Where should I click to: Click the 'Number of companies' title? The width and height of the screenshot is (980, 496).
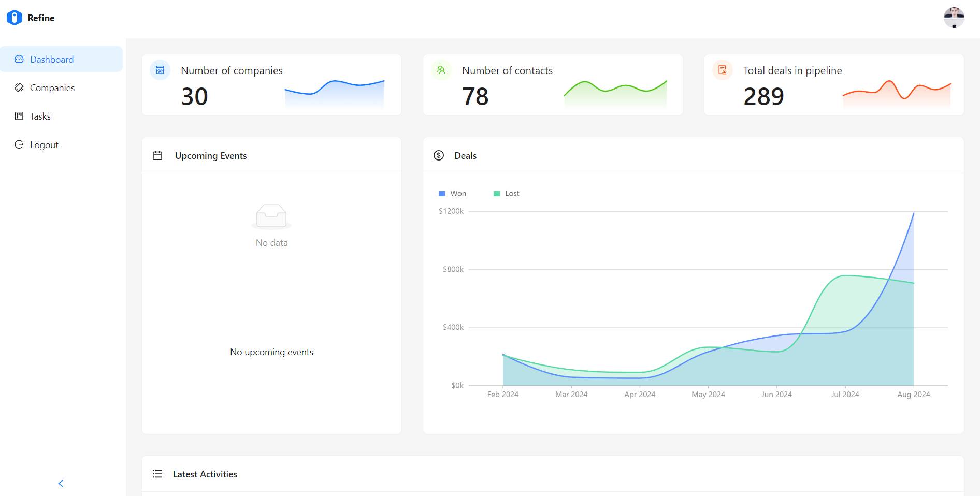(x=232, y=70)
